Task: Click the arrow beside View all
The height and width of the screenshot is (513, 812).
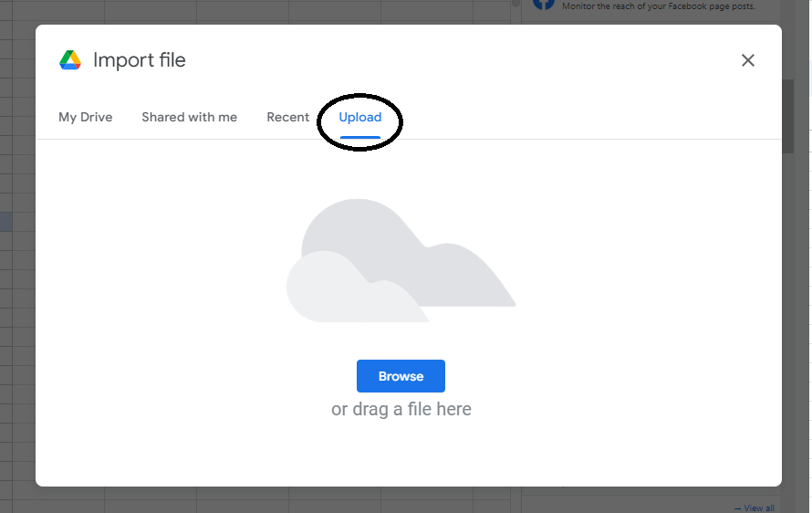Action: coord(737,508)
